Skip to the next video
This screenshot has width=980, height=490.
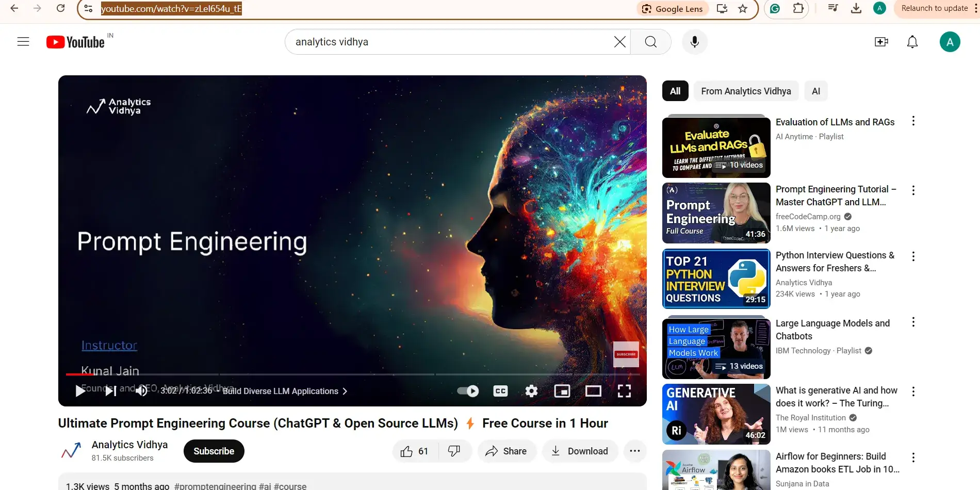(x=110, y=391)
